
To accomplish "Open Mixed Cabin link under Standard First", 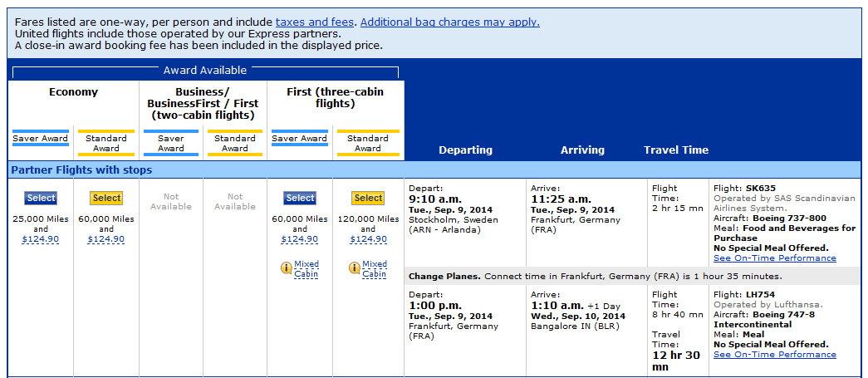I will [375, 268].
